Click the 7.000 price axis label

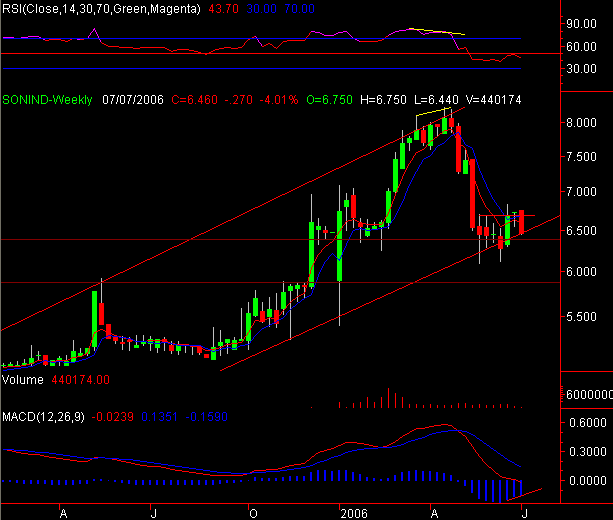point(581,192)
